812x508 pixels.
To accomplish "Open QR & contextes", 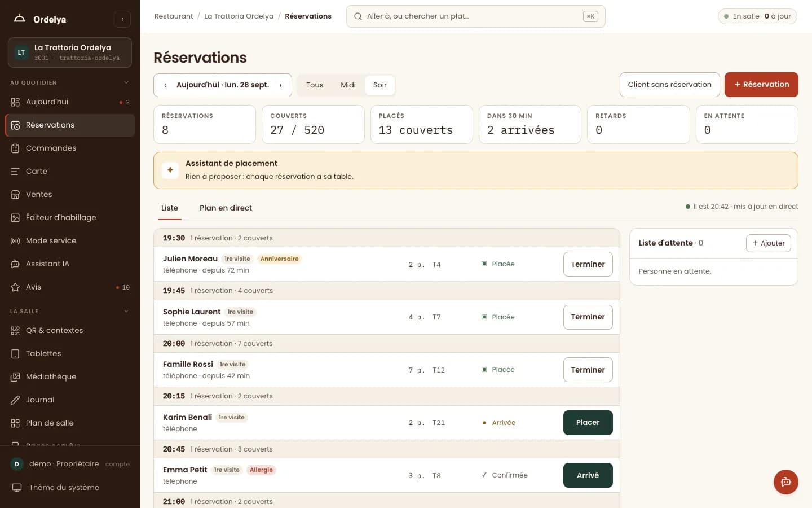I will click(x=70, y=330).
